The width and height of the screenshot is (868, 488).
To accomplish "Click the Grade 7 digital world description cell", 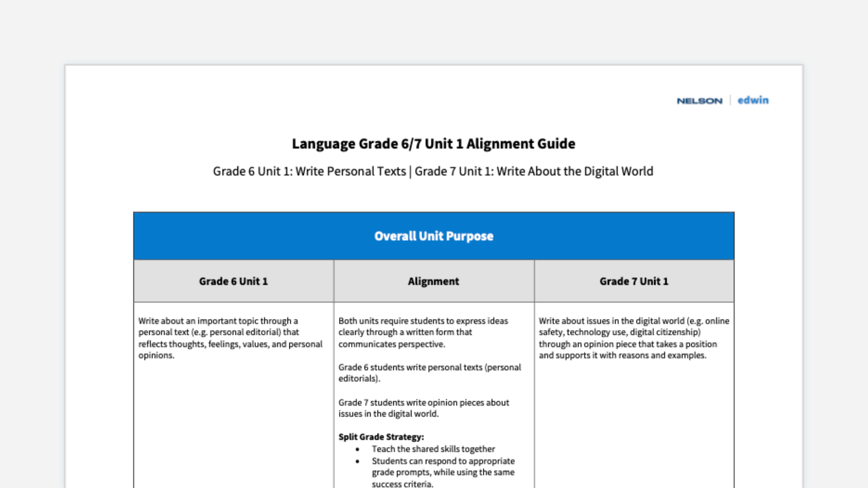I will click(633, 338).
